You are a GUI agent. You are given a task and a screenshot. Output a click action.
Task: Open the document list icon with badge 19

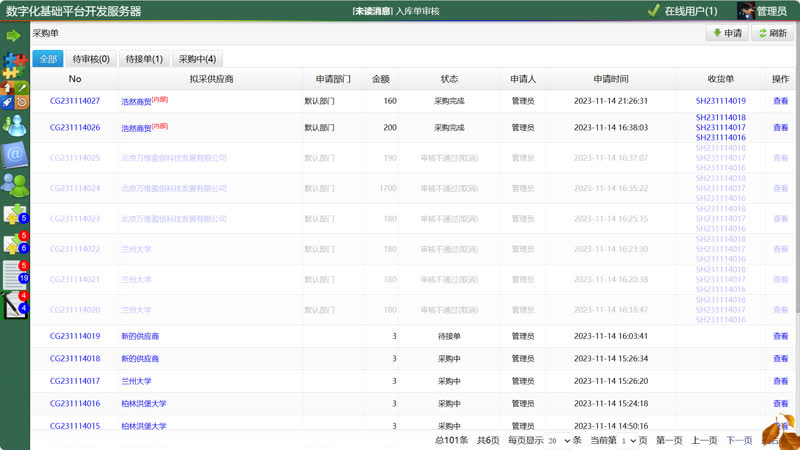14,274
